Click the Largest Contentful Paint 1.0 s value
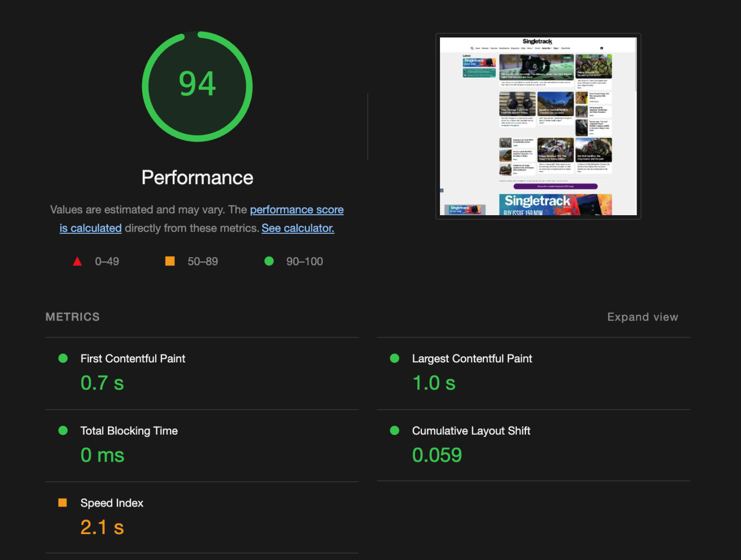Image resolution: width=741 pixels, height=560 pixels. tap(434, 383)
